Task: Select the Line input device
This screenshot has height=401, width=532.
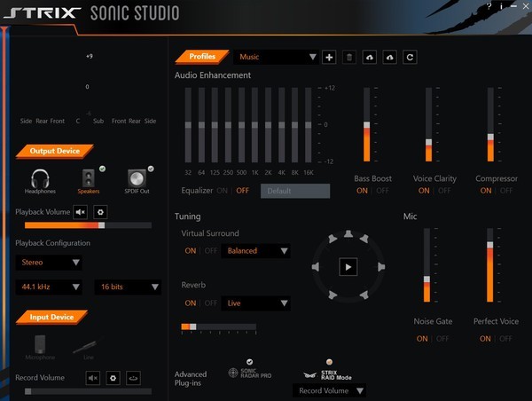Action: (88, 348)
